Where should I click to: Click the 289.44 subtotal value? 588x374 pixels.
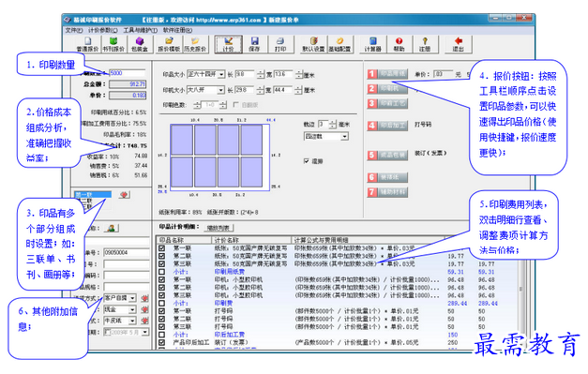(x=457, y=303)
